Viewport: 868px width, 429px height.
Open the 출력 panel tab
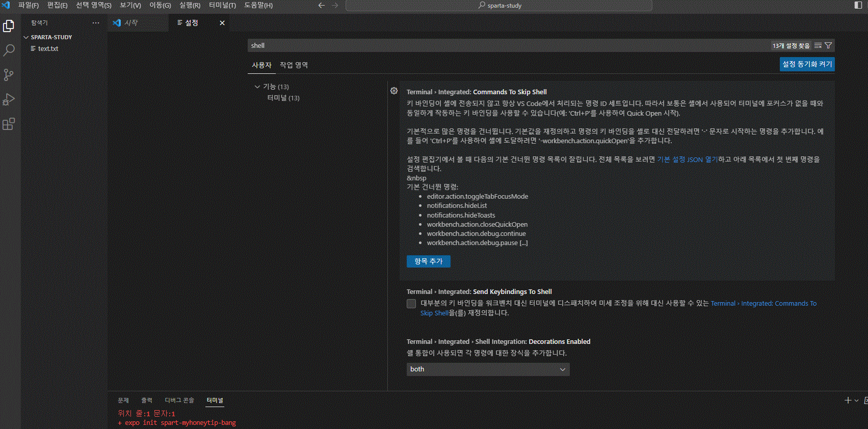[147, 400]
